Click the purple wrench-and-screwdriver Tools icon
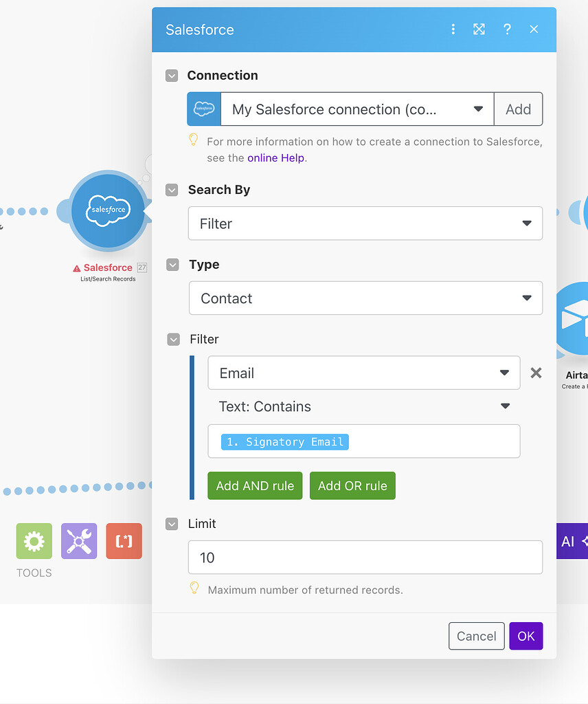The image size is (588, 704). (78, 541)
